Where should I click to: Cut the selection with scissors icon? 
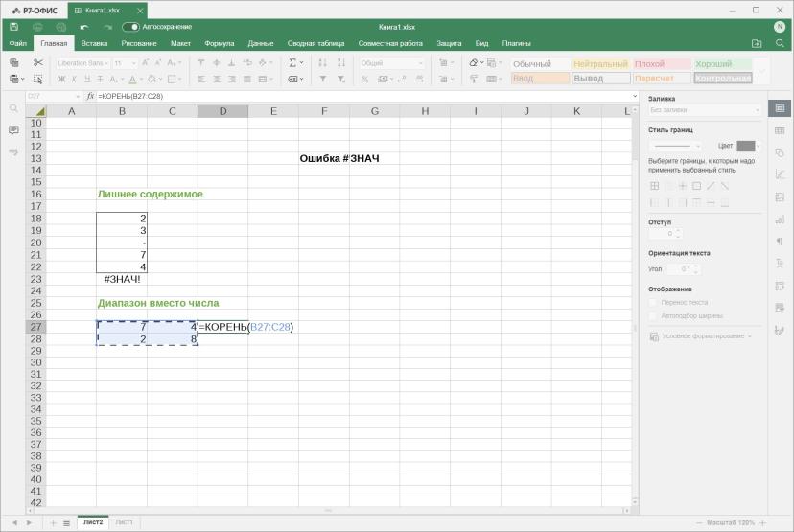38,62
